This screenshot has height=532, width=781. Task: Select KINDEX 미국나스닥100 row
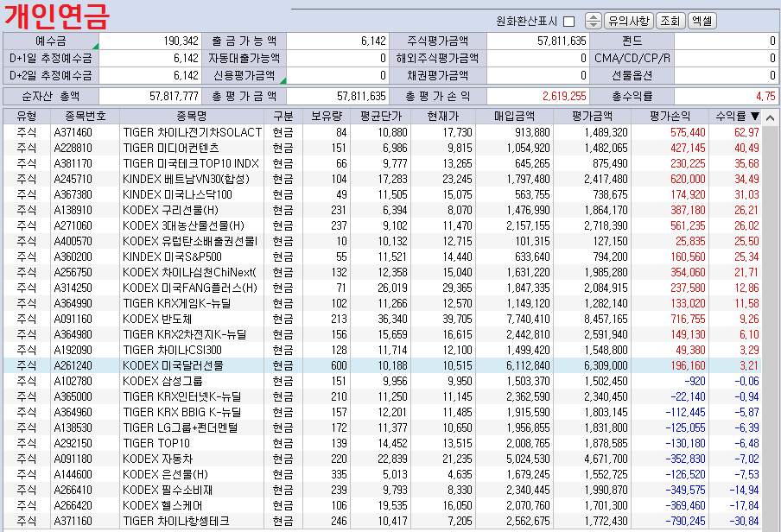[x=383, y=194]
